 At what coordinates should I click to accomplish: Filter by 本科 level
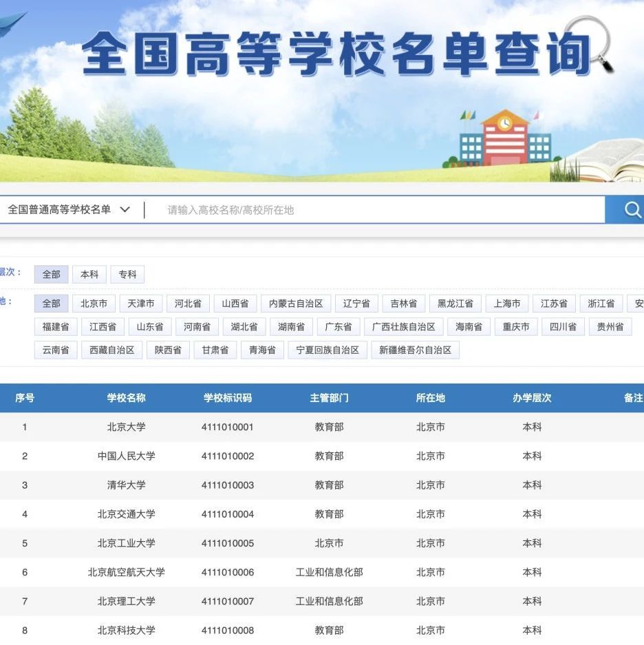[x=89, y=275]
